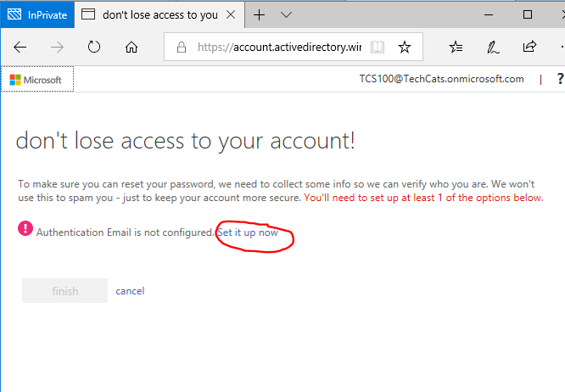Open reading view book icon

(378, 47)
